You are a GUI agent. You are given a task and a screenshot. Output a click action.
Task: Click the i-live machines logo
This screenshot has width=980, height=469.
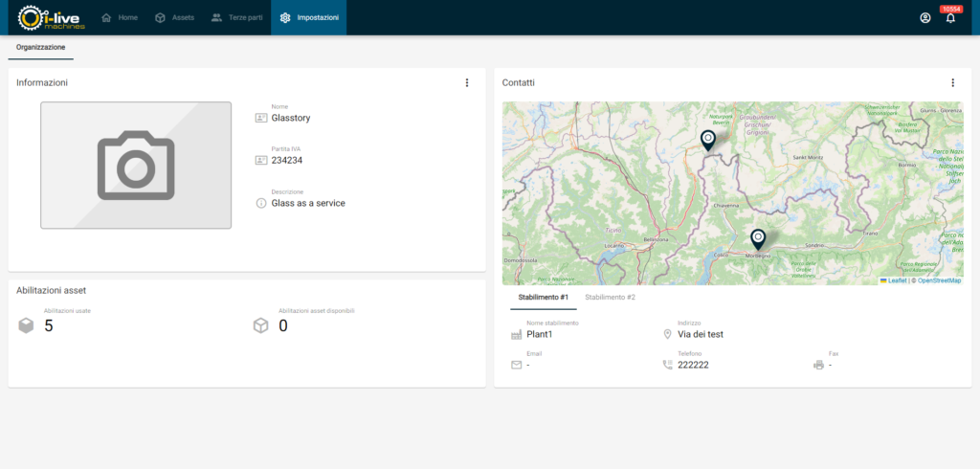point(52,17)
